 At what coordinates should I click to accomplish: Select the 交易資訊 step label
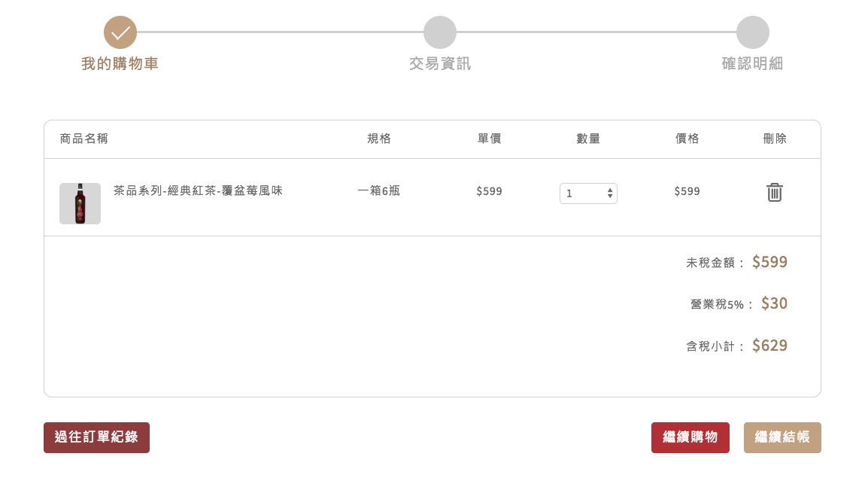pos(440,64)
